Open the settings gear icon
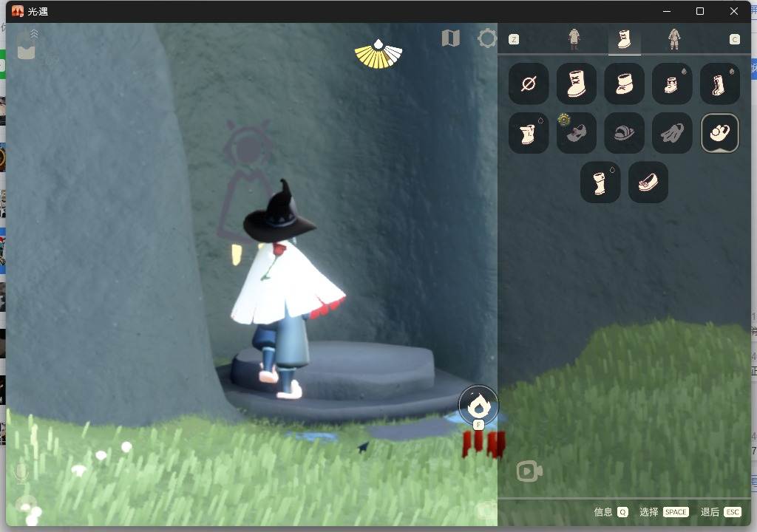 coord(487,38)
